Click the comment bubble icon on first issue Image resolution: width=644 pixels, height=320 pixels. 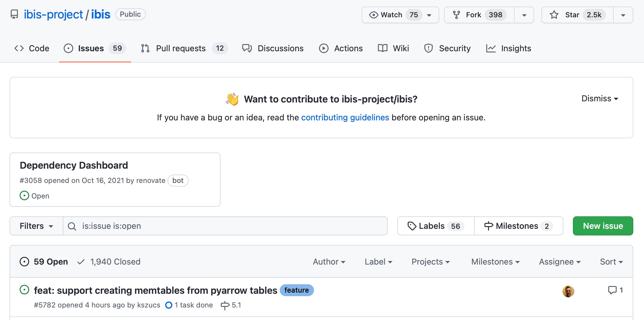pyautogui.click(x=612, y=290)
